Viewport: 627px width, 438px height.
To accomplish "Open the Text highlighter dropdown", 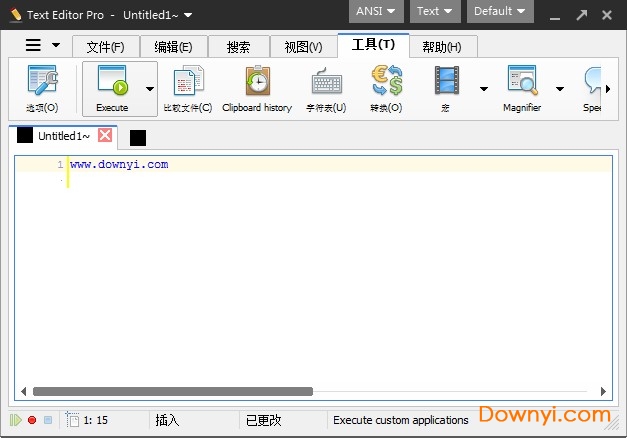I will tap(434, 11).
